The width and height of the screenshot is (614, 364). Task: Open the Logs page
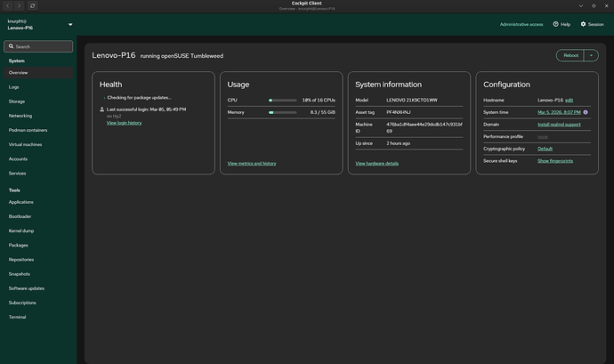pos(38,87)
